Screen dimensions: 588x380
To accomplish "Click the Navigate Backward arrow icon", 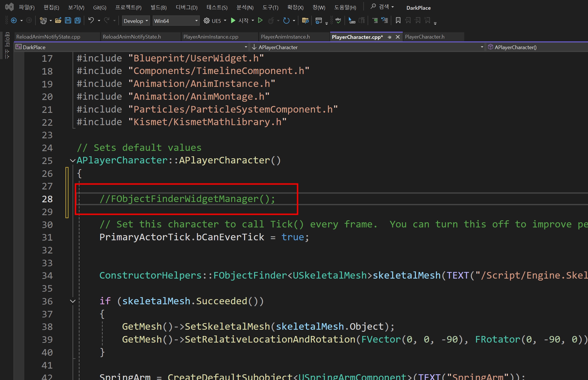I will (14, 21).
